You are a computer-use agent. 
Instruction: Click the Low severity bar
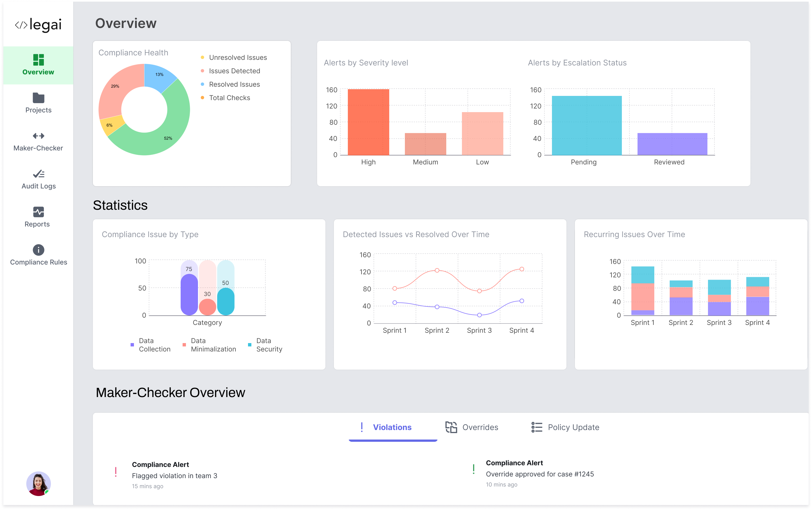483,134
